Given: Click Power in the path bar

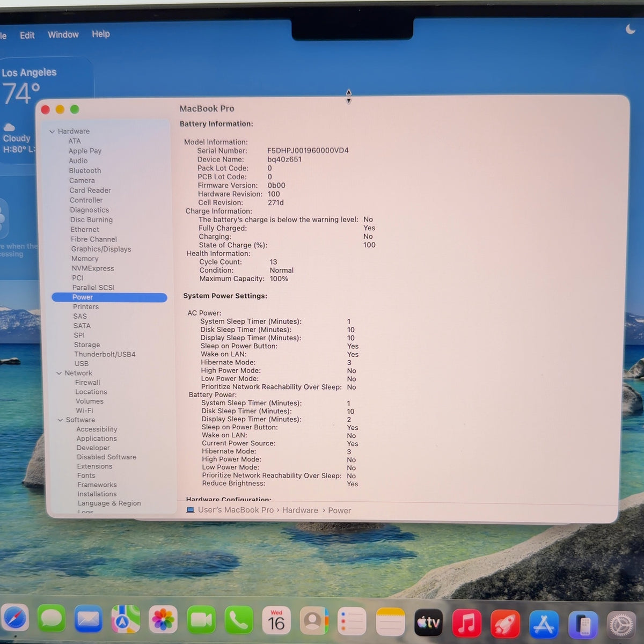Looking at the screenshot, I should [339, 510].
